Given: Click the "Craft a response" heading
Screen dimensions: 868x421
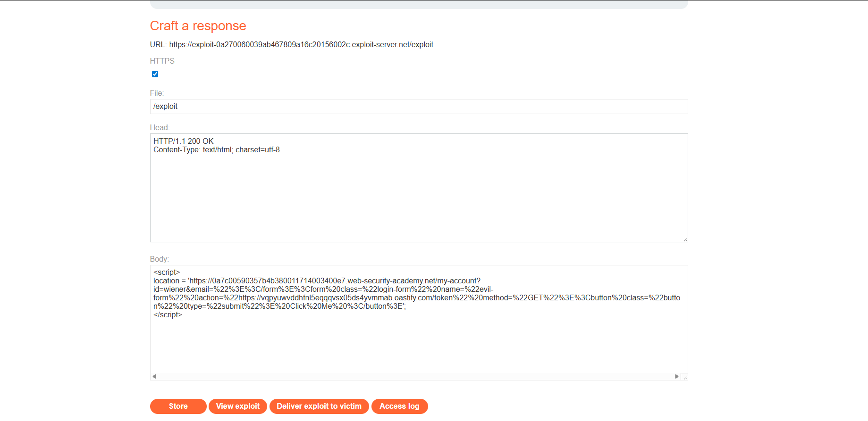Looking at the screenshot, I should 198,26.
